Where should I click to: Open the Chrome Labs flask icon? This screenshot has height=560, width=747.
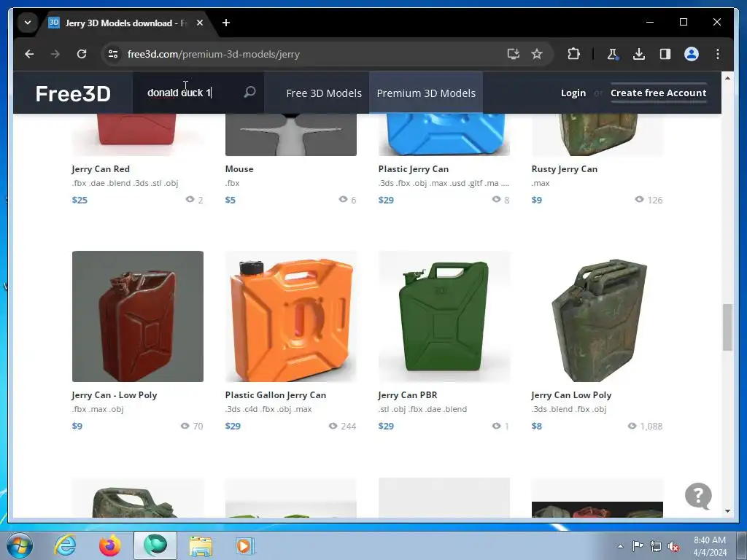612,54
